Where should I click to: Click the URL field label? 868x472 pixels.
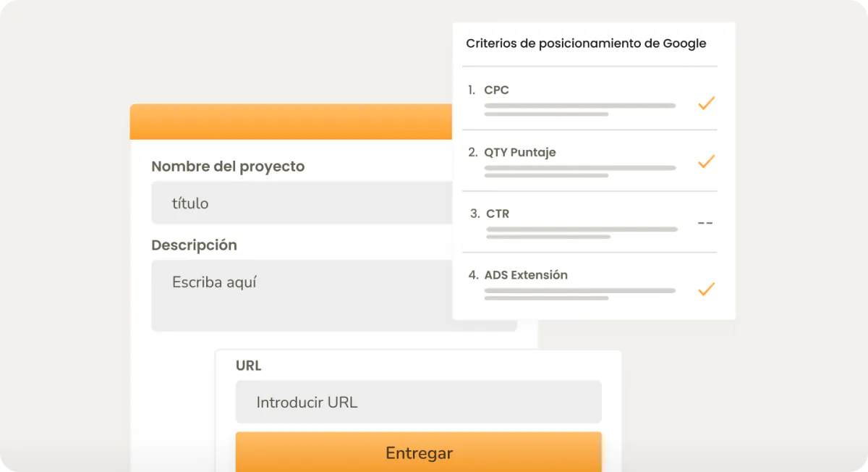tap(248, 366)
